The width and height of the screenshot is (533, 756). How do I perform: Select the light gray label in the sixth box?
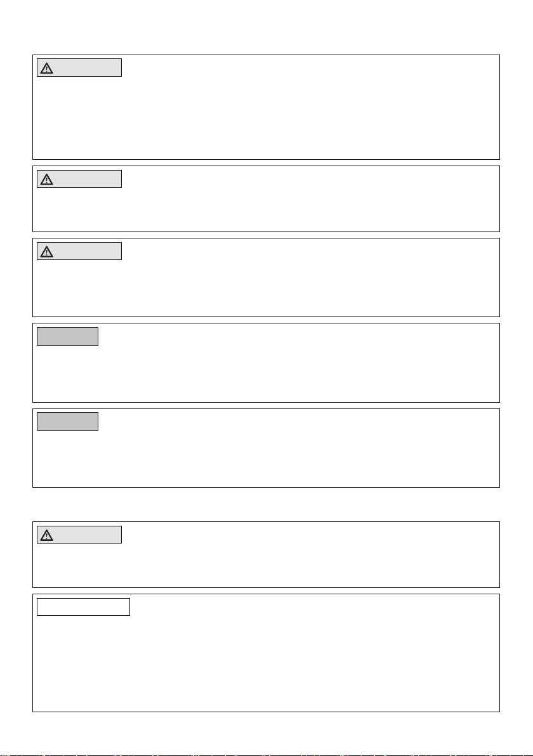pos(79,535)
